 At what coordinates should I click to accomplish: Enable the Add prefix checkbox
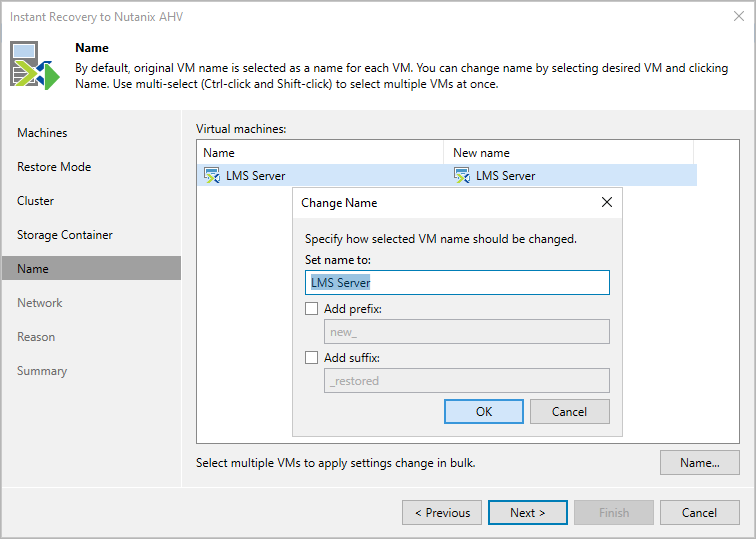click(x=312, y=309)
